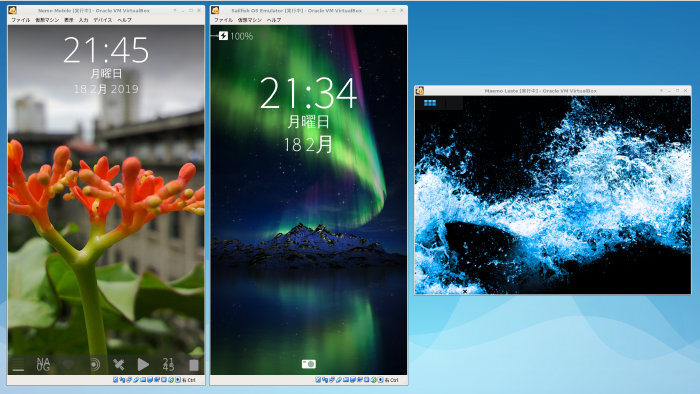Image resolution: width=700 pixels, height=394 pixels.
Task: Click the down-arrow host key icon in Sailfish status bar
Action: coord(380,380)
